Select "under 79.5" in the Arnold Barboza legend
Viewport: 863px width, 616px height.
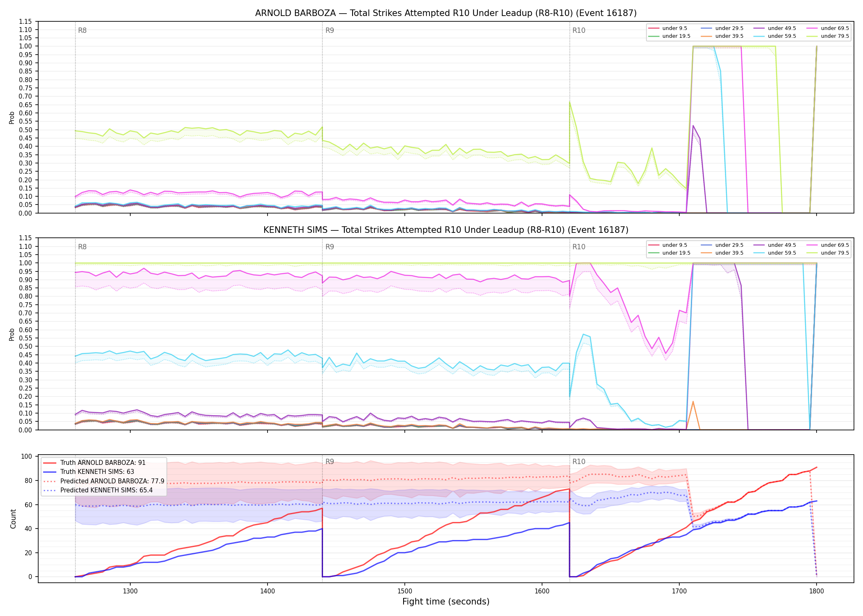point(828,36)
